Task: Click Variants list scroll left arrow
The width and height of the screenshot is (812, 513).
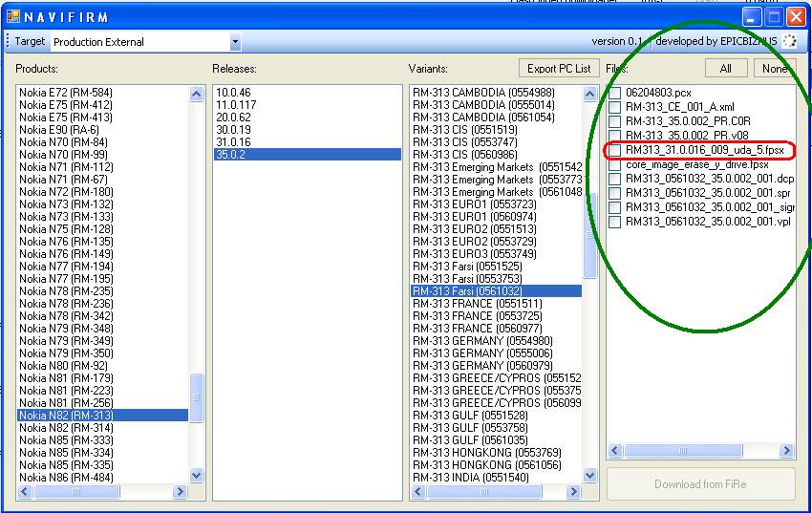Action: point(418,492)
